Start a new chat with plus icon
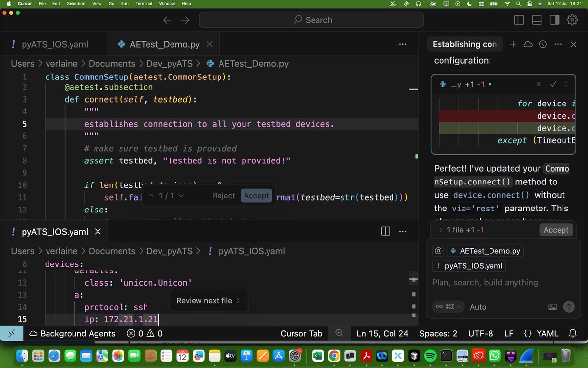The height and width of the screenshot is (368, 588). coord(513,44)
